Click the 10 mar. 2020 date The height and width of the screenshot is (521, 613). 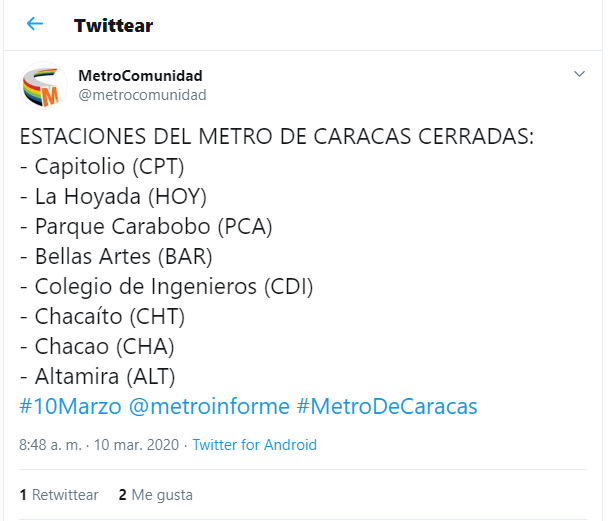(x=136, y=445)
